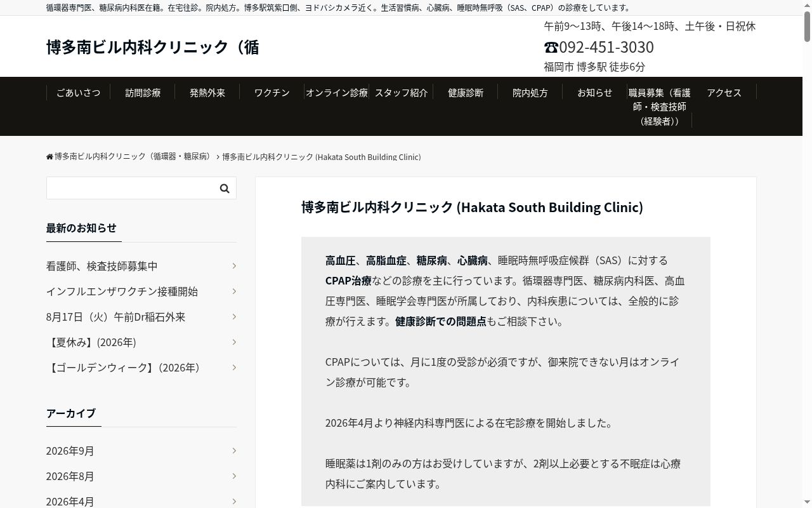Click the アーカイブ sidebar heading
Screen dimensions: 812x508
pos(71,413)
